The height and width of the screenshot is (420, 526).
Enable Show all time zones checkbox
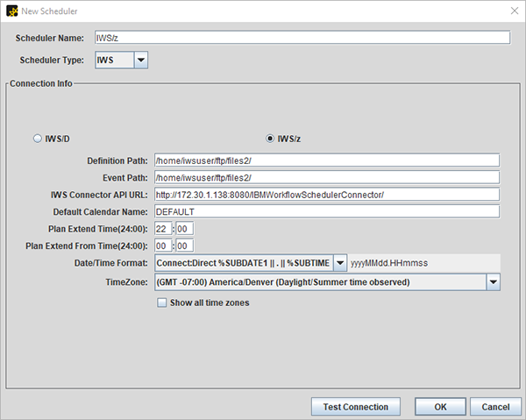[x=161, y=303]
